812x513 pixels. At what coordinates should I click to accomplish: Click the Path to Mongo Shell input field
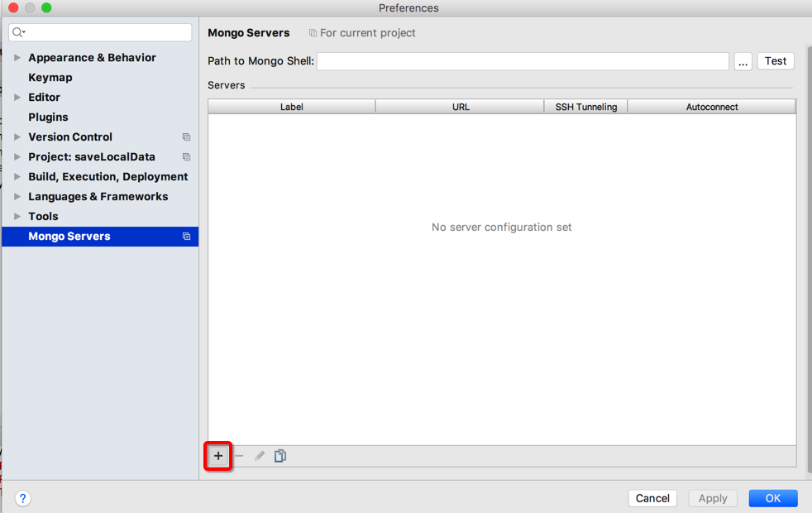tap(523, 61)
